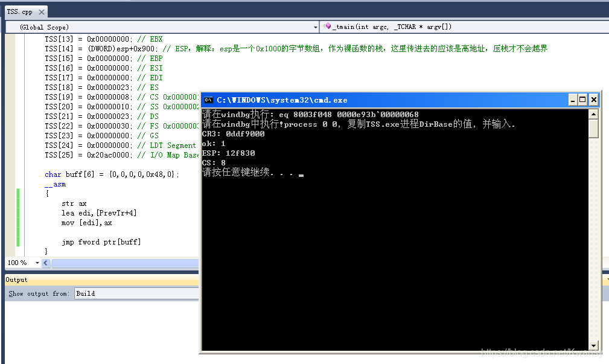The image size is (609, 364).
Task: Click the line TSS[14] with esp+0x900
Action: [296, 48]
